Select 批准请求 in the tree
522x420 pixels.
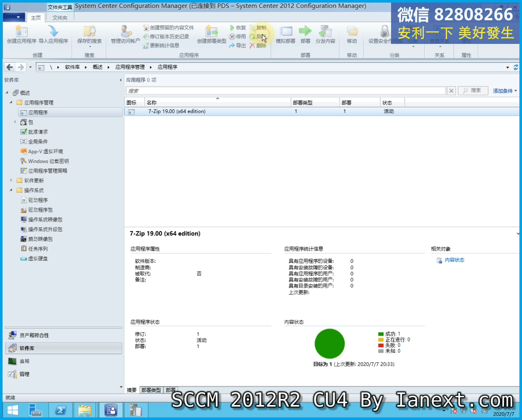click(x=38, y=132)
